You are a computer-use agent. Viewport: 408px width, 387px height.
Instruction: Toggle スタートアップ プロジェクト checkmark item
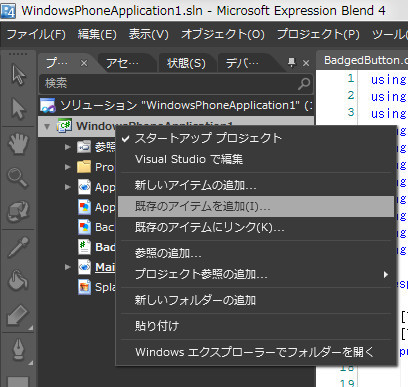(x=255, y=138)
